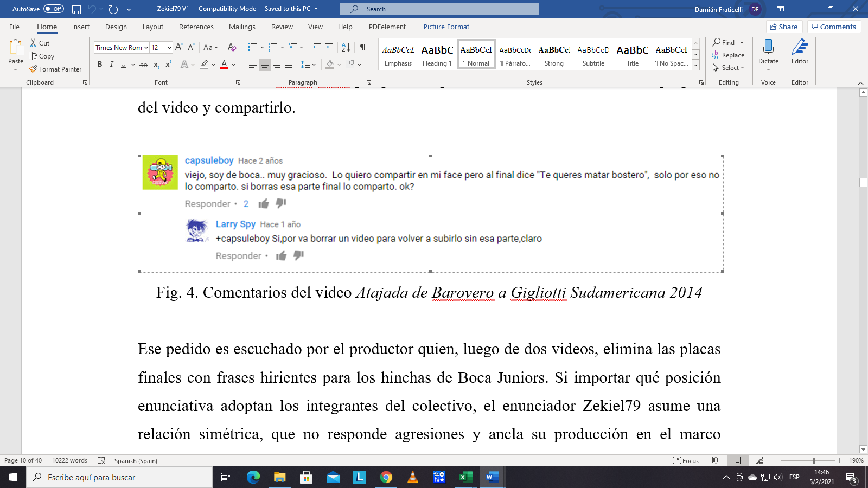Toggle show paragraph marks
Image resolution: width=868 pixels, height=488 pixels.
click(x=363, y=47)
